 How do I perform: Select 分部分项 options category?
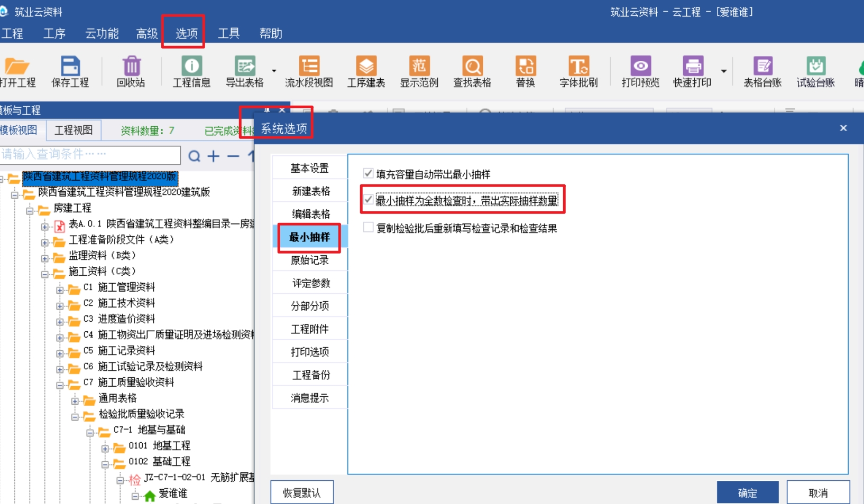click(310, 306)
